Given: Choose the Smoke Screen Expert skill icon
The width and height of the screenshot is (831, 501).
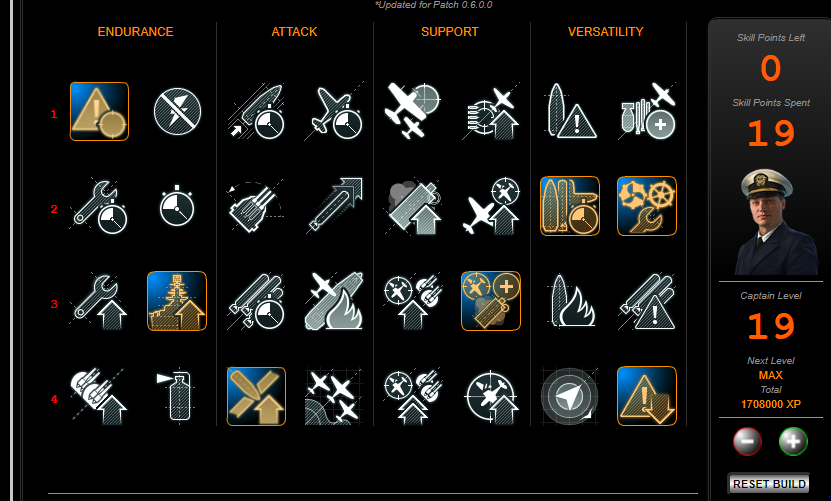Looking at the screenshot, I should 413,206.
